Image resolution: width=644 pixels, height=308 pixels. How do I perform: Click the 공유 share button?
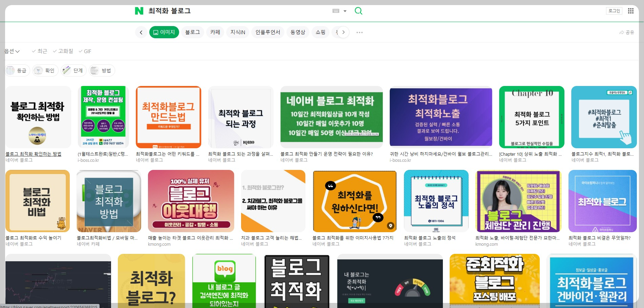click(x=627, y=32)
